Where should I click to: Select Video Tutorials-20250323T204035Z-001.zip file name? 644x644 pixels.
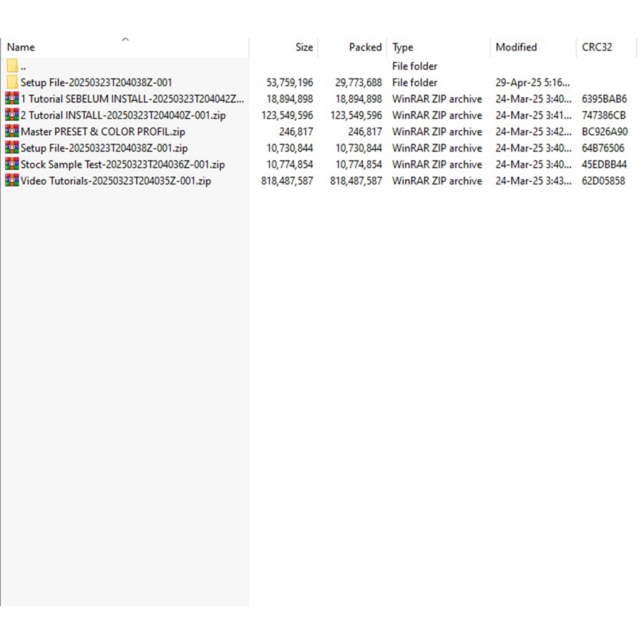116,180
